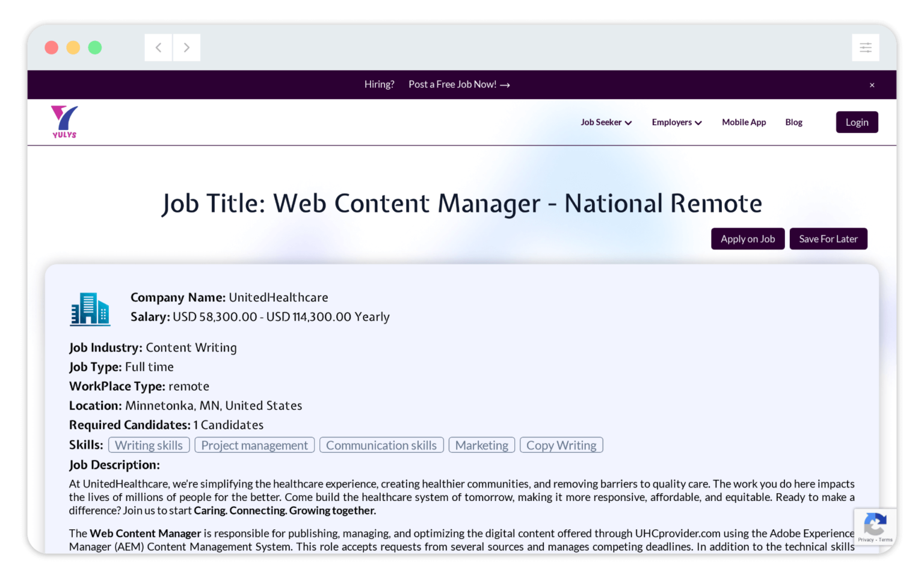The image size is (924, 578).
Task: Click the browser back arrow
Action: tap(158, 47)
